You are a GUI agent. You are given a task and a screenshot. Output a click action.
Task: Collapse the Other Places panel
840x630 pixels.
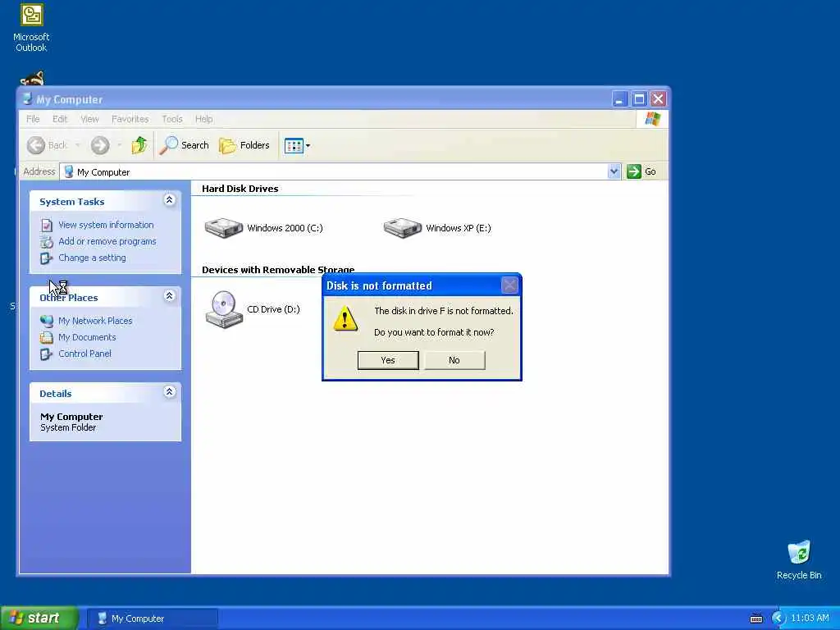(x=169, y=295)
